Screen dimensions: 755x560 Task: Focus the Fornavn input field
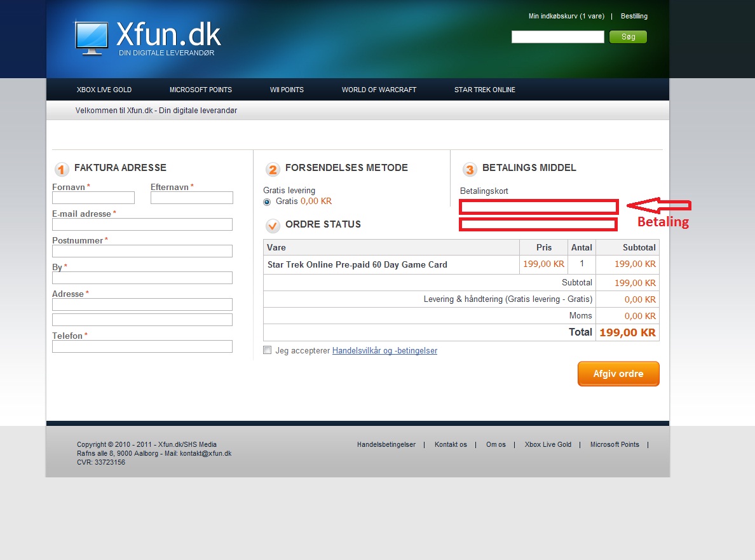coord(93,198)
